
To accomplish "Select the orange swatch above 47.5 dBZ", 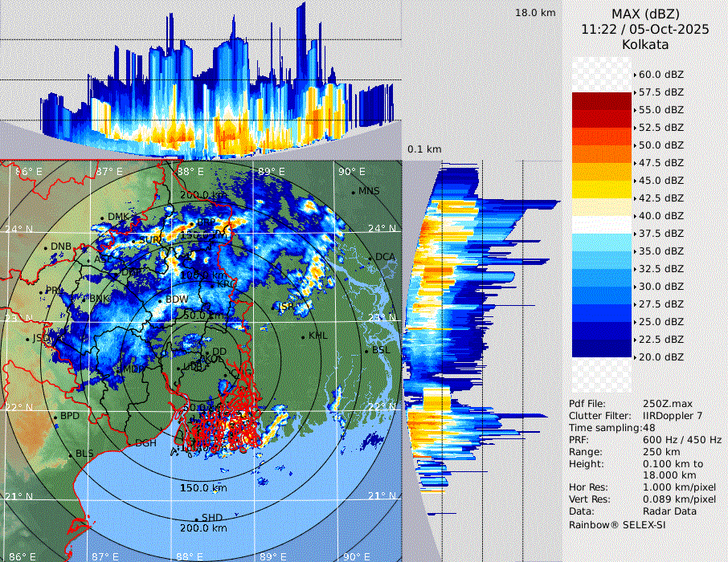I will click(x=602, y=154).
